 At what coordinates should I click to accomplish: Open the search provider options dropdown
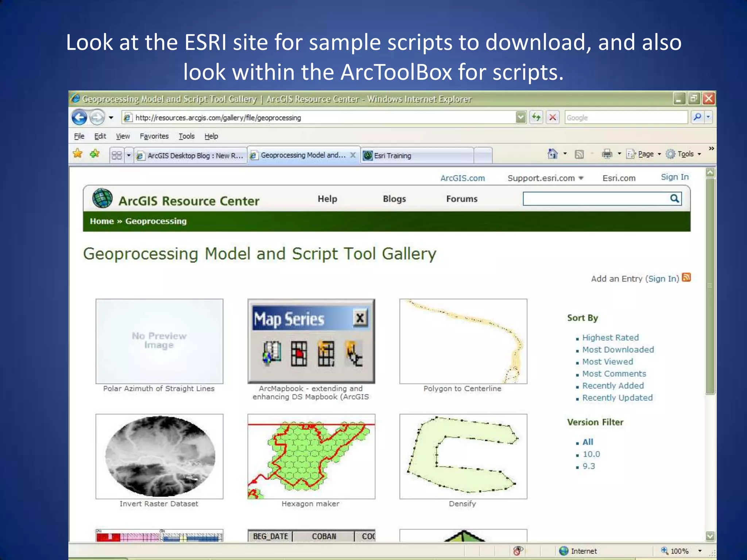coord(708,117)
